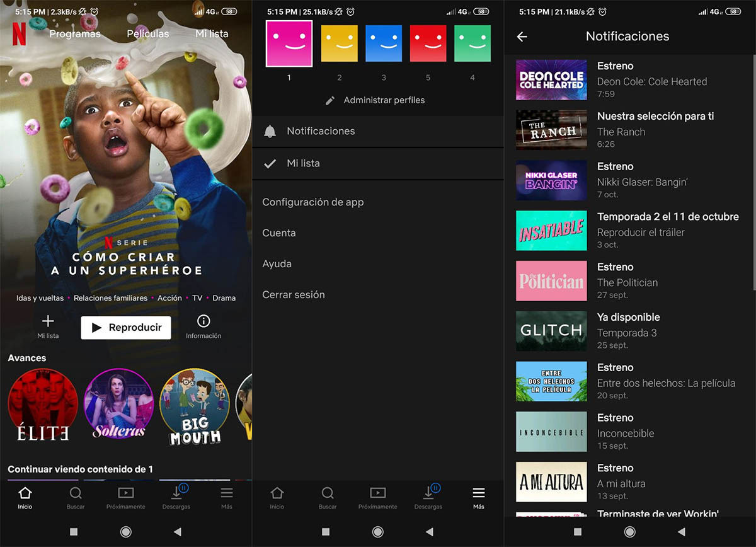Open A mi altura notification

click(x=630, y=482)
